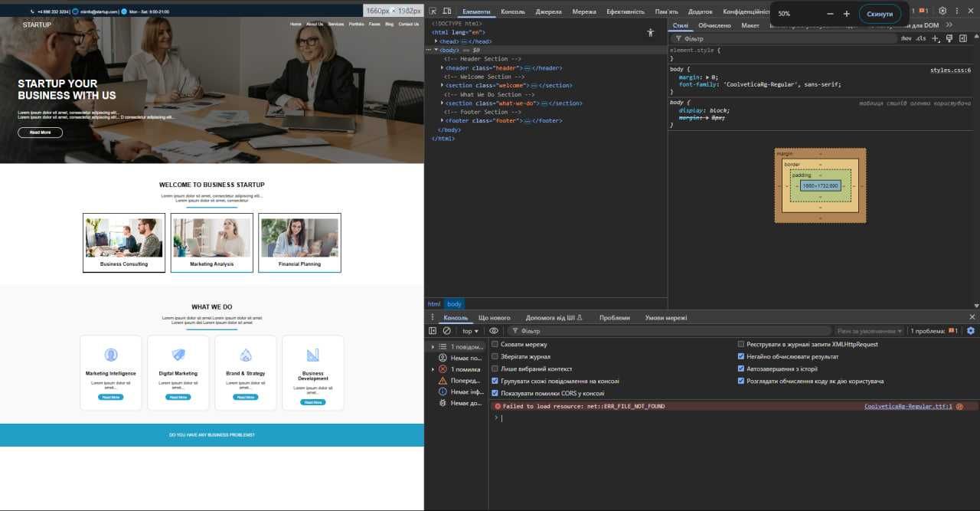
Task: Click the accessibility figure icon in Elements
Action: (x=651, y=32)
